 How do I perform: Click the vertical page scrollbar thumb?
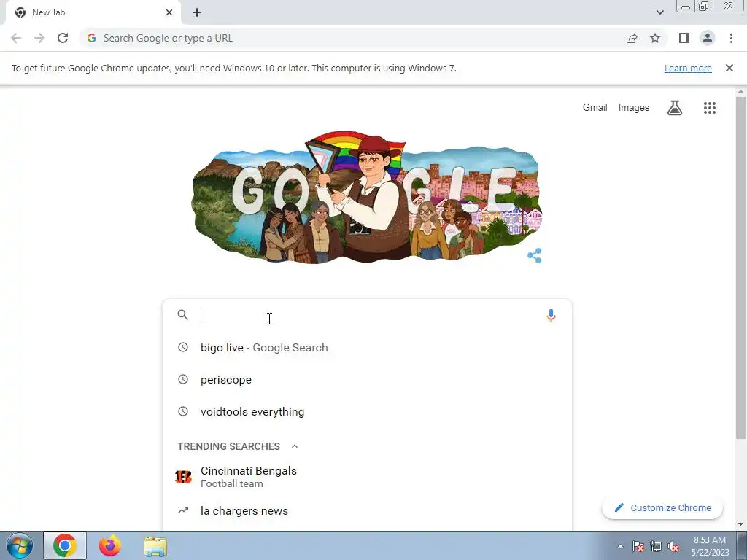[740, 268]
